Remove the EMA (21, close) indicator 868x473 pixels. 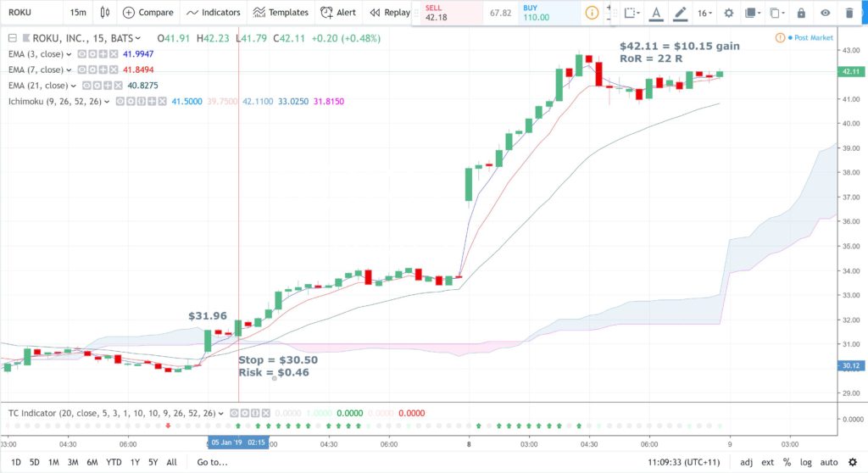[x=119, y=86]
